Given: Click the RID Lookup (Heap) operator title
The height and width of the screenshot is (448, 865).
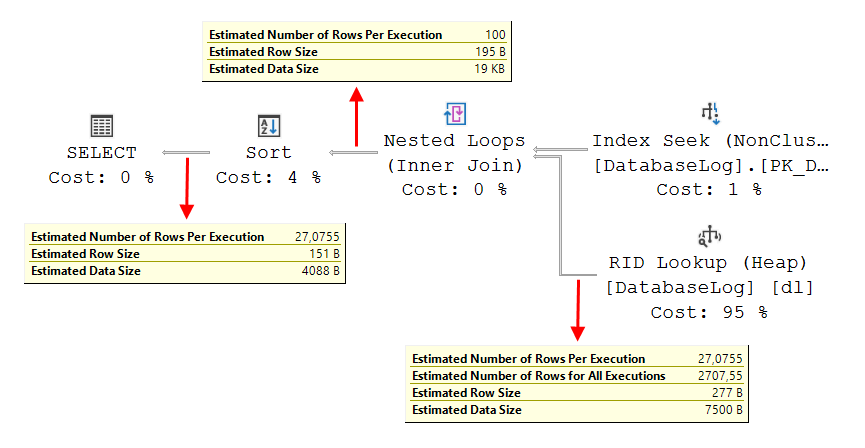Looking at the screenshot, I should (709, 263).
